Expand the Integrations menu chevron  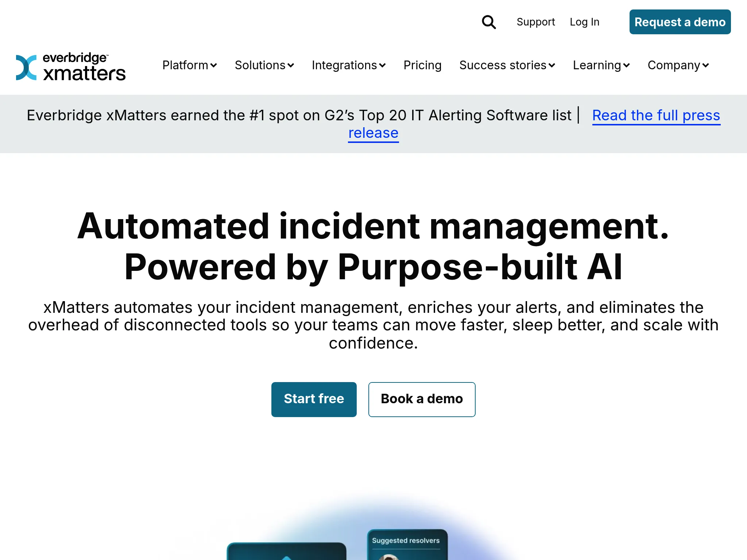coord(382,66)
